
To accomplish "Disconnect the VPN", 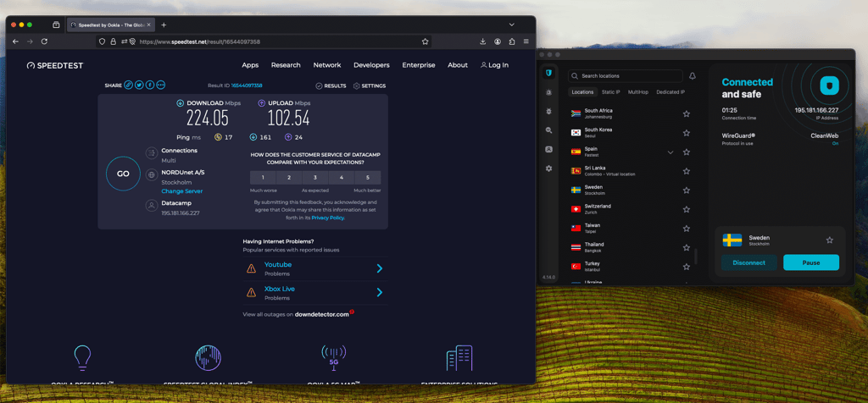I will 749,262.
